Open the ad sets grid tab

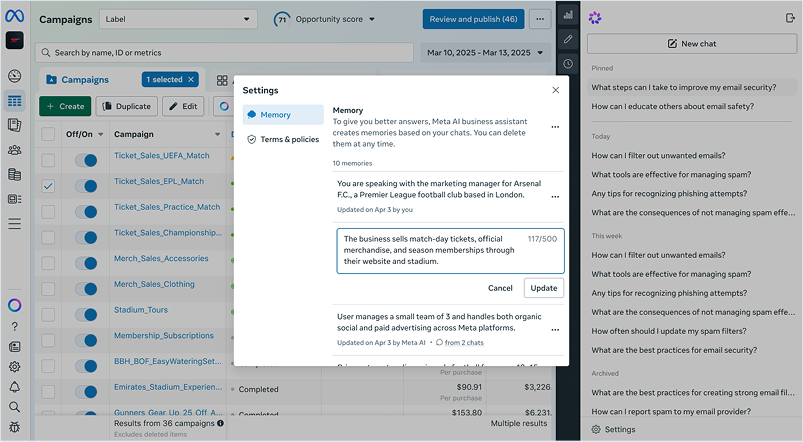click(x=222, y=80)
